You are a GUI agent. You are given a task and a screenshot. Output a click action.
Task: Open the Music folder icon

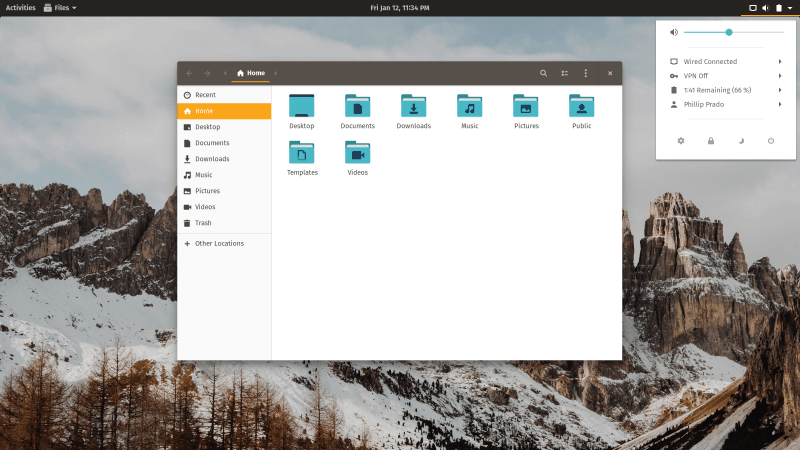click(x=469, y=106)
